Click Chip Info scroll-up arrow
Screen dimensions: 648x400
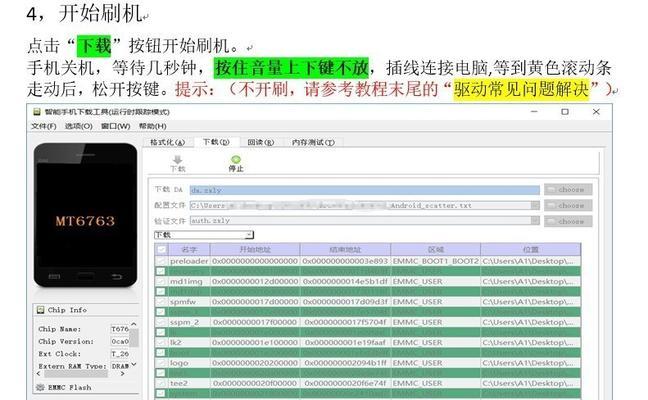[x=134, y=324]
